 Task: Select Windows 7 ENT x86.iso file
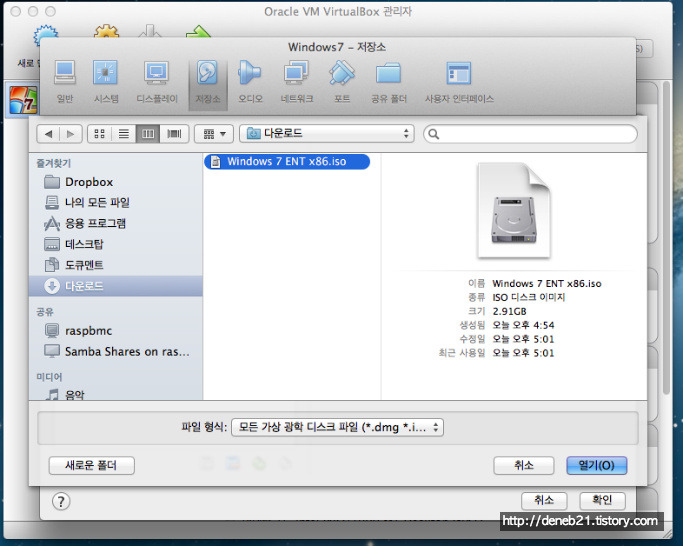pyautogui.click(x=287, y=162)
